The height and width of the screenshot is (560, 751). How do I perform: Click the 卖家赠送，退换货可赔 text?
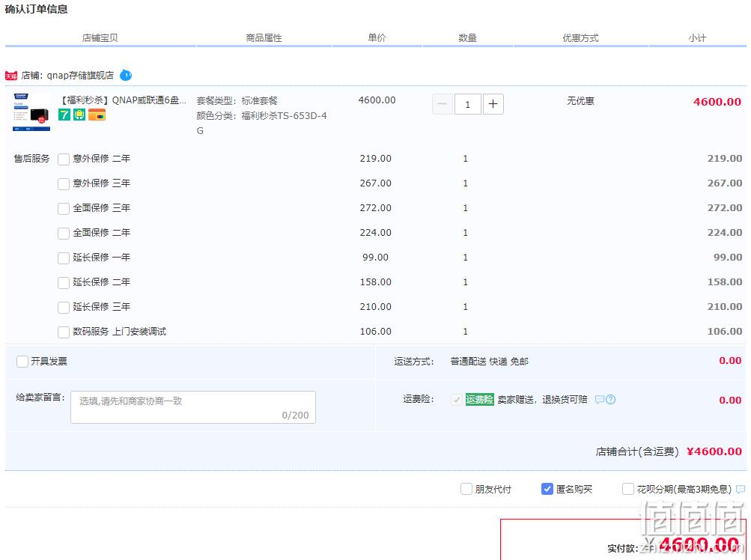[x=542, y=400]
